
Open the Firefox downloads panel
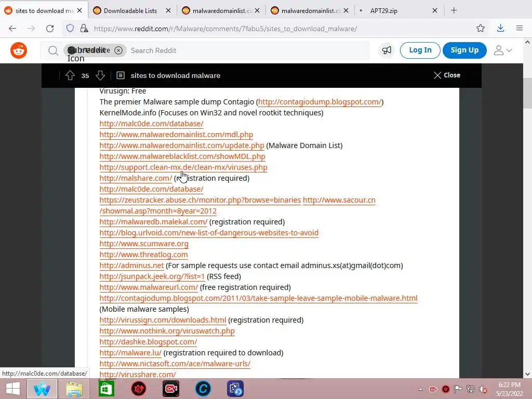pos(500,29)
